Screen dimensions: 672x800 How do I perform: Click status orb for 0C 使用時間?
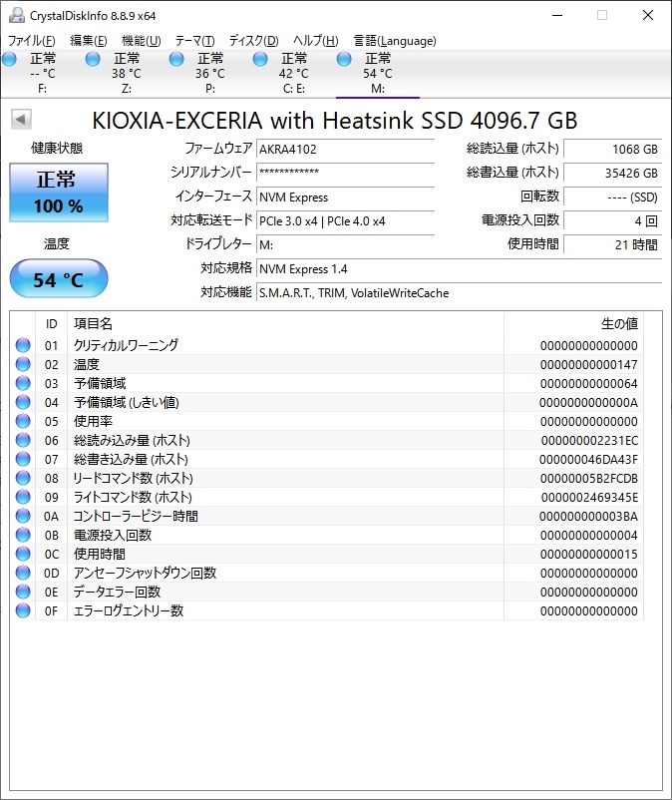click(x=23, y=554)
